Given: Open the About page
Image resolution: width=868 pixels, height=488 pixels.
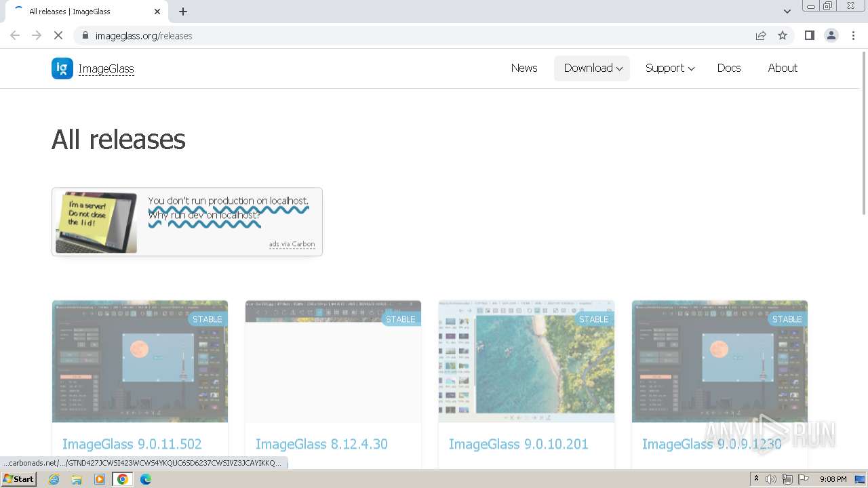Looking at the screenshot, I should pyautogui.click(x=783, y=68).
